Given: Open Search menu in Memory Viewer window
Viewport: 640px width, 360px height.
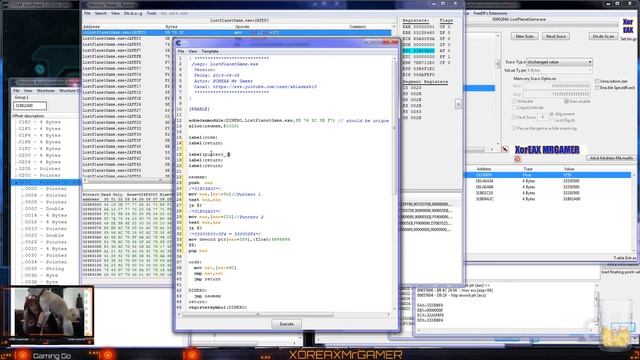Looking at the screenshot, I should tap(100, 13).
